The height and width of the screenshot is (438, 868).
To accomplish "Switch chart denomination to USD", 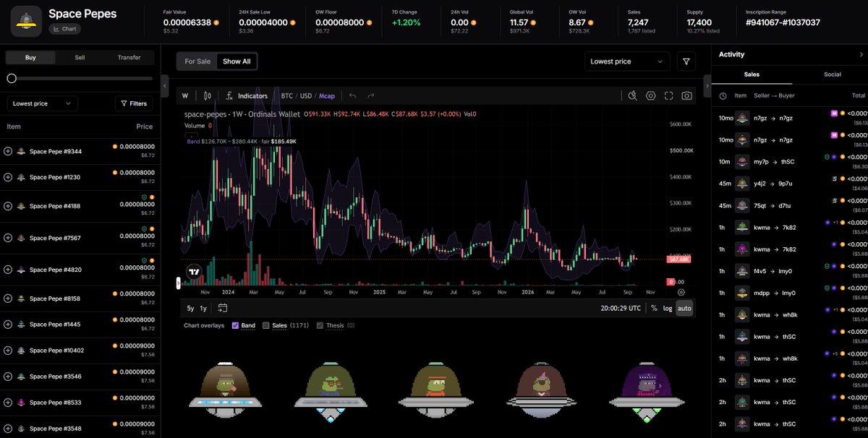I will (x=306, y=95).
